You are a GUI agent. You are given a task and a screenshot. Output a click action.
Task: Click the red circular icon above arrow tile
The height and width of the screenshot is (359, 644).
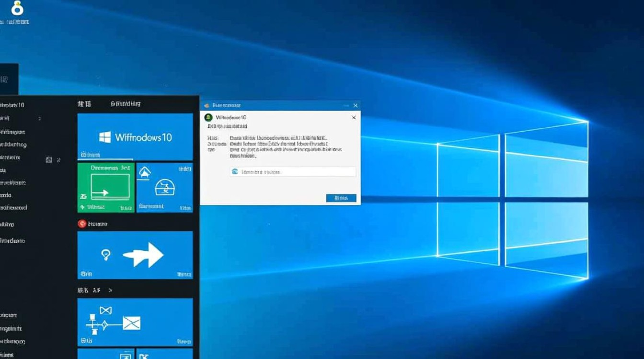click(81, 224)
